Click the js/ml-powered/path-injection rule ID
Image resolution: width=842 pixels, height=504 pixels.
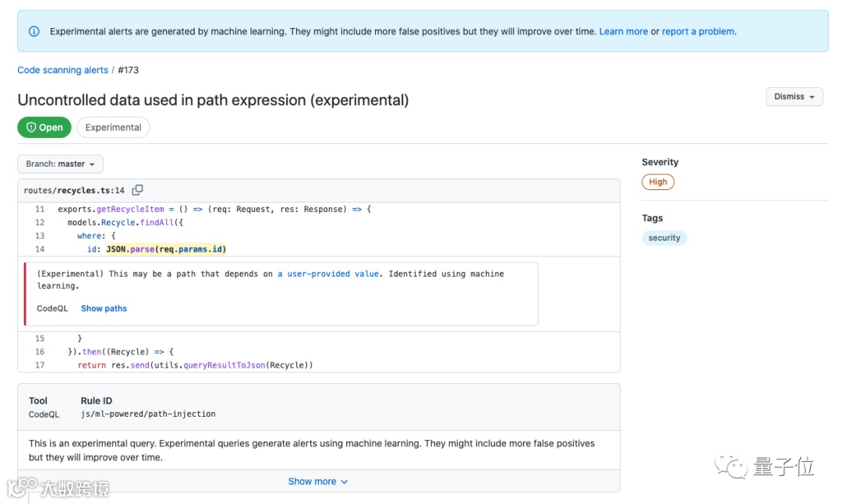148,414
